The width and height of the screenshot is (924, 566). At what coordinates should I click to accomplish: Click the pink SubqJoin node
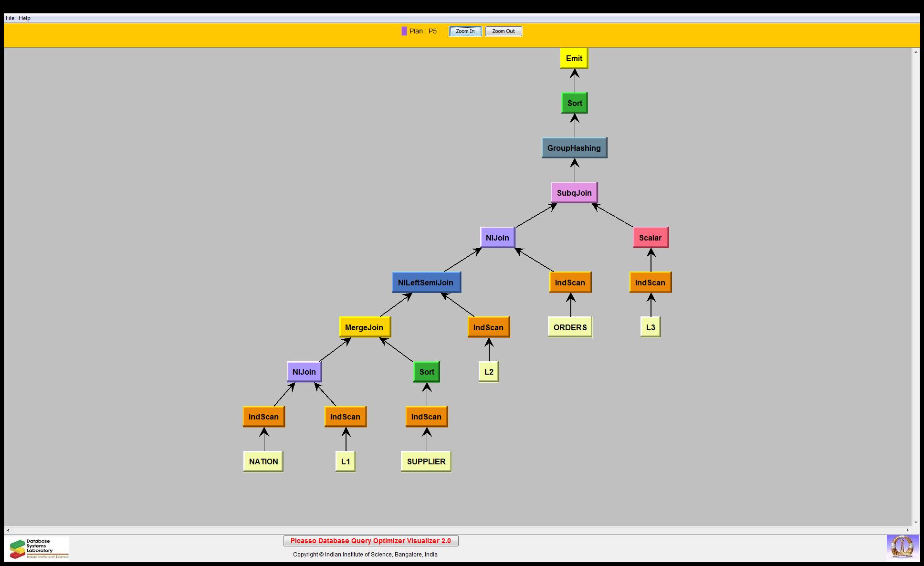574,193
